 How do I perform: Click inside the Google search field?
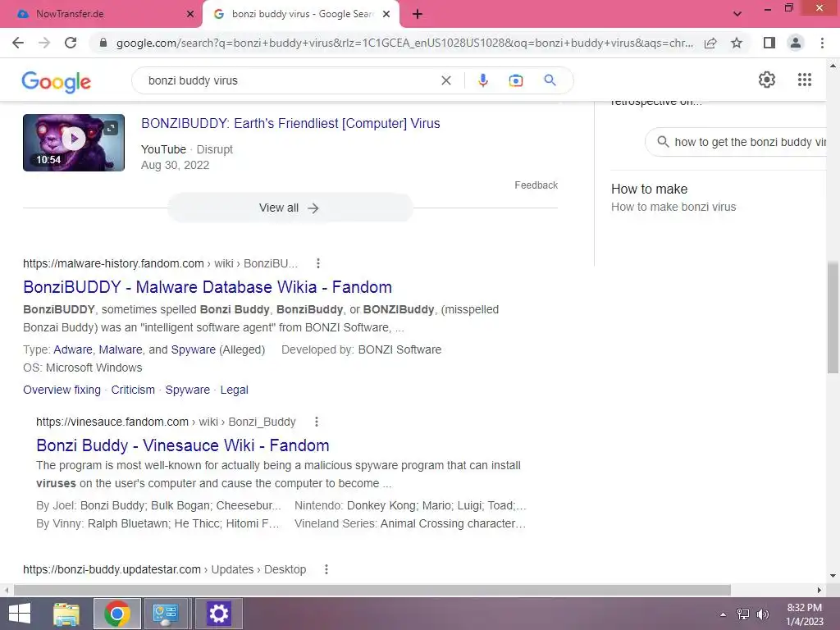(290, 80)
